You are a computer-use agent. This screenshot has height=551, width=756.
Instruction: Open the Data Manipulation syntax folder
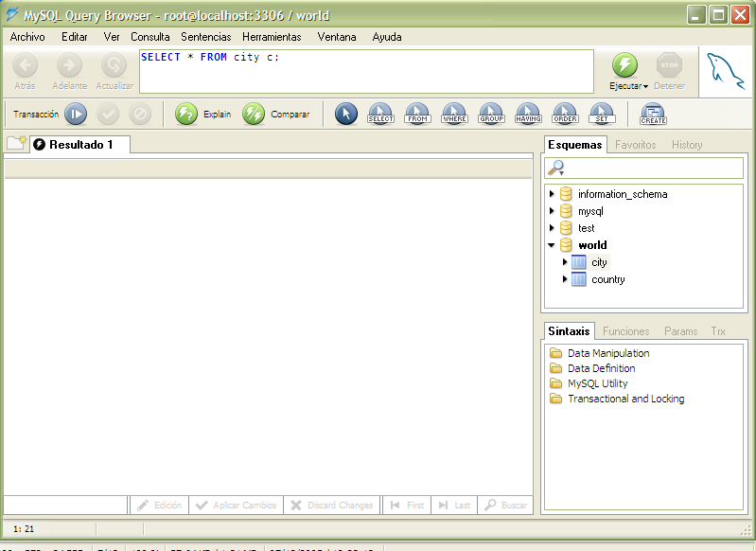tap(607, 353)
